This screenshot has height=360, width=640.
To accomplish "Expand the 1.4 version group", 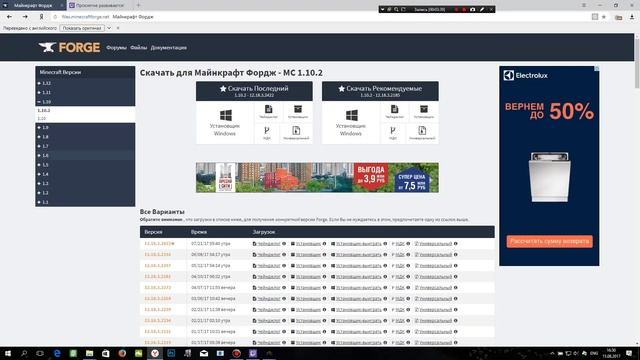I will pyautogui.click(x=85, y=174).
